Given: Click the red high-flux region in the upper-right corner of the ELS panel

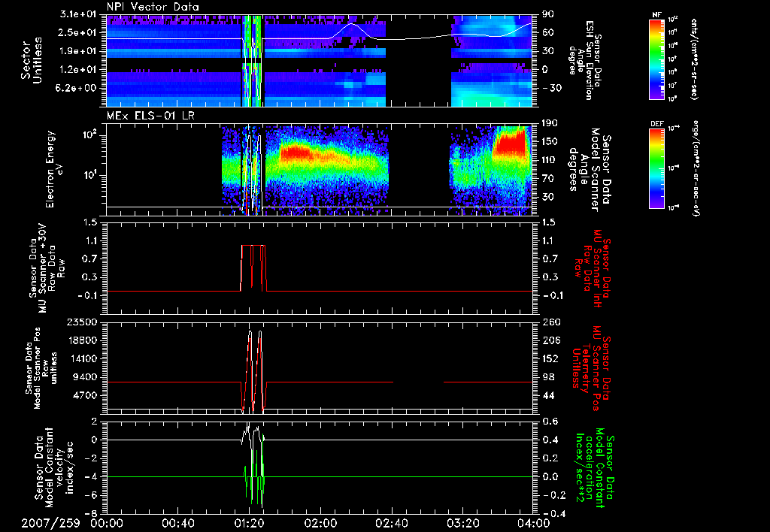Looking at the screenshot, I should point(511,142).
